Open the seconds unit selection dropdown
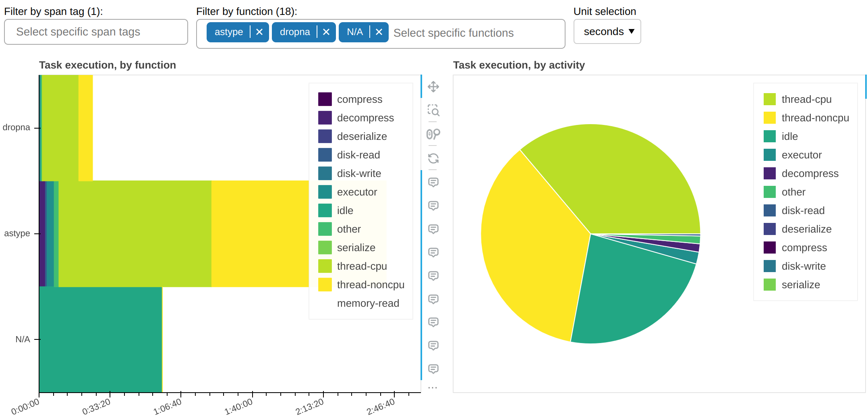The width and height of the screenshot is (868, 416). [607, 31]
